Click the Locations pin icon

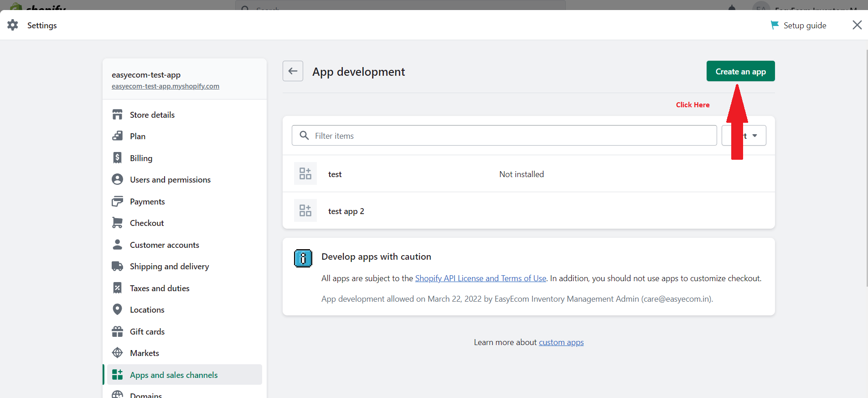point(117,309)
